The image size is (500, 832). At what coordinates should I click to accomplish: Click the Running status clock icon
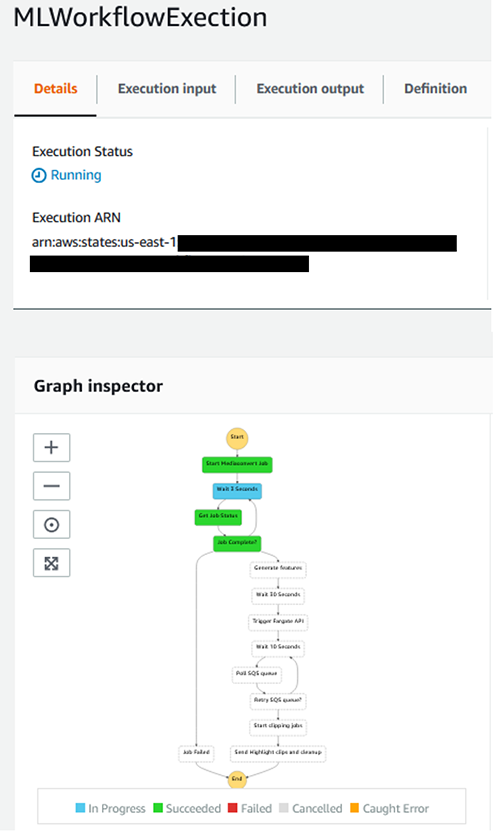(x=39, y=175)
